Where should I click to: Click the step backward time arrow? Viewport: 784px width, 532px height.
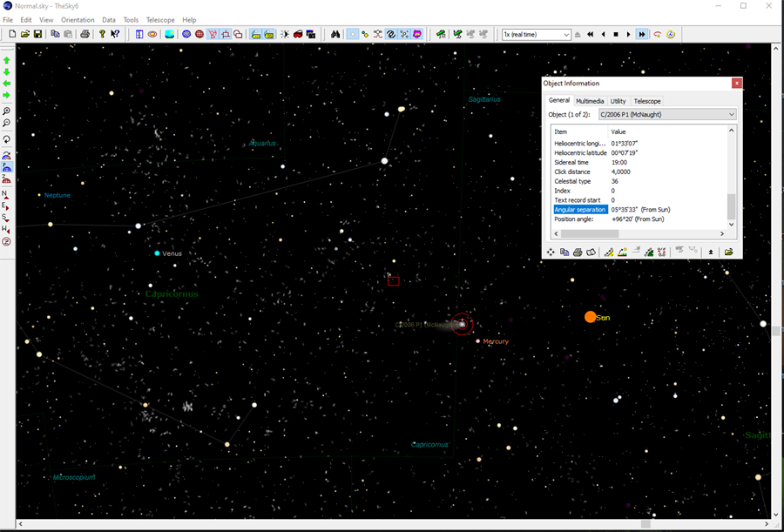point(603,35)
